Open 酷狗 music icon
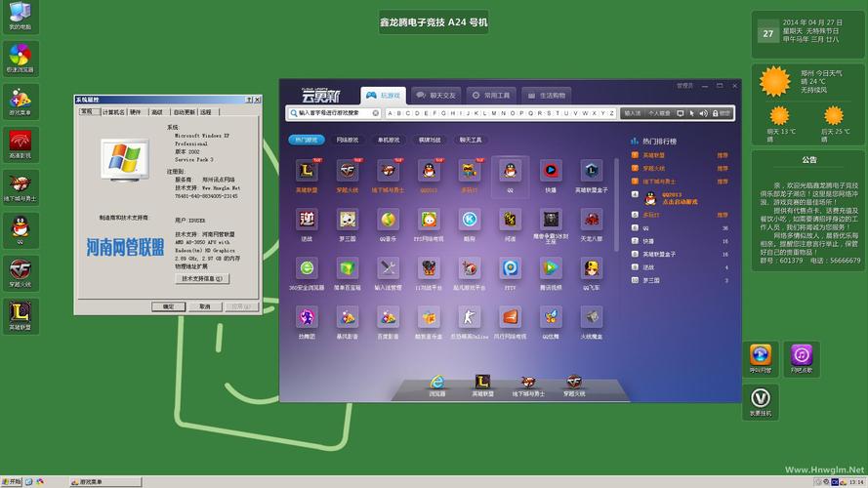Viewport: 868px width, 488px height. 469,221
